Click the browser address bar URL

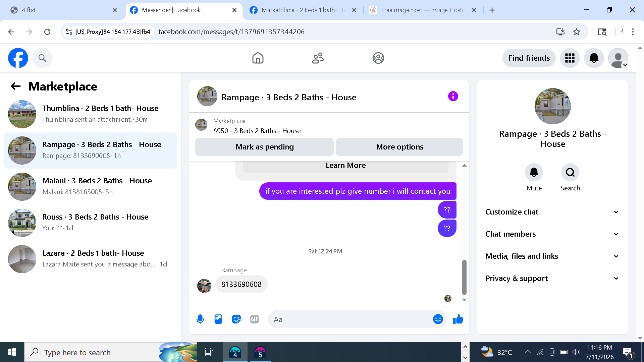(231, 32)
